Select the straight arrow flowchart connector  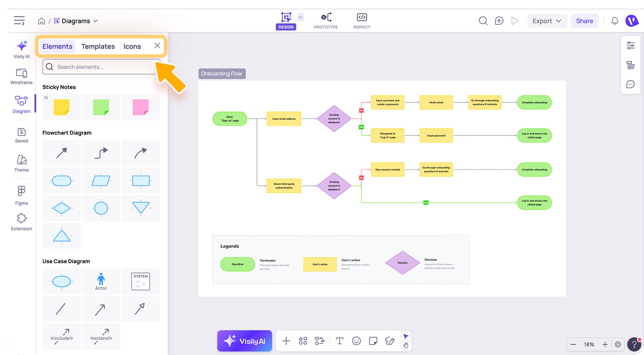coord(62,153)
